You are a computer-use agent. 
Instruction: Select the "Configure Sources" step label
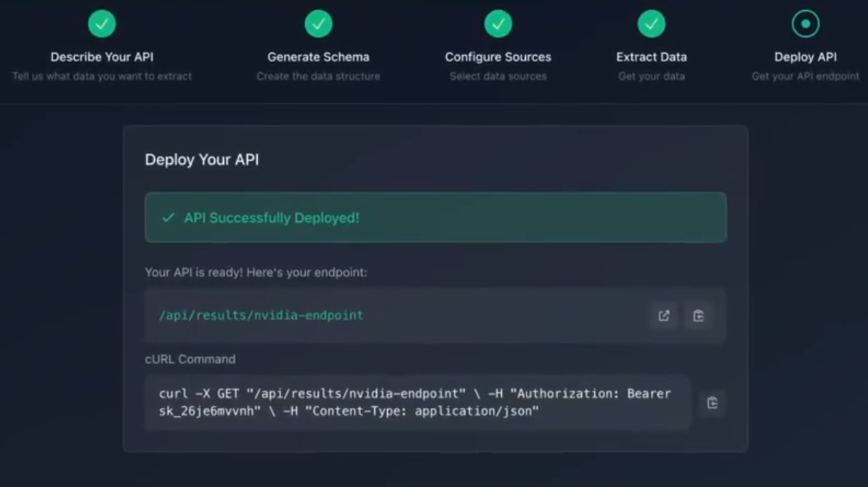tap(498, 57)
